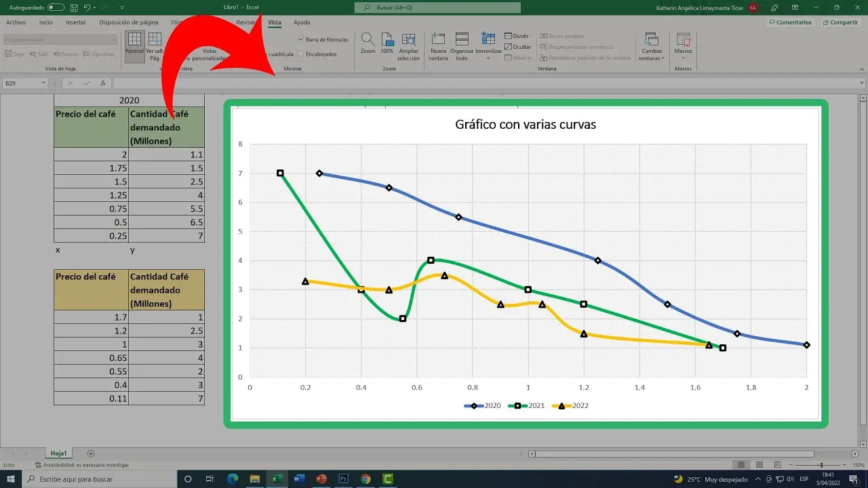Click the insert function fx icon
868x488 pixels.
pos(103,83)
